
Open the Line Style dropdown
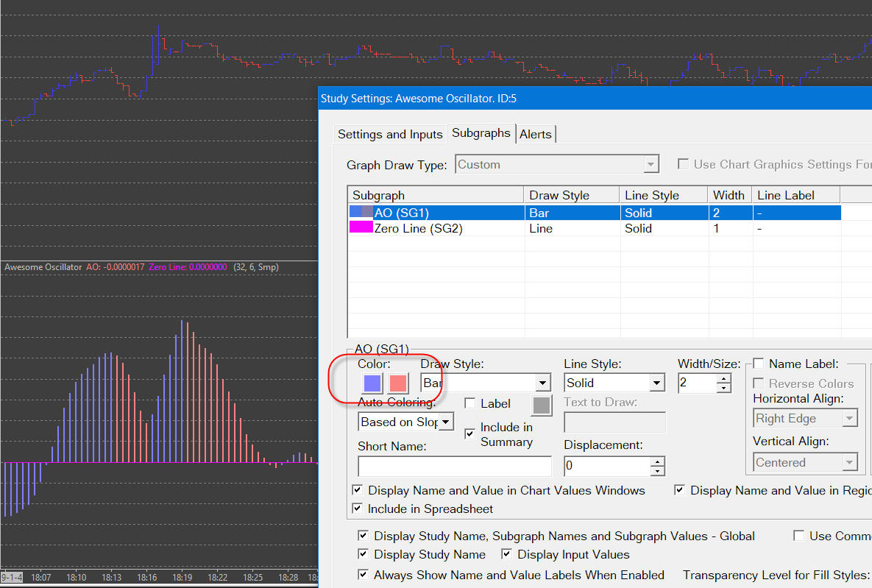pyautogui.click(x=656, y=383)
